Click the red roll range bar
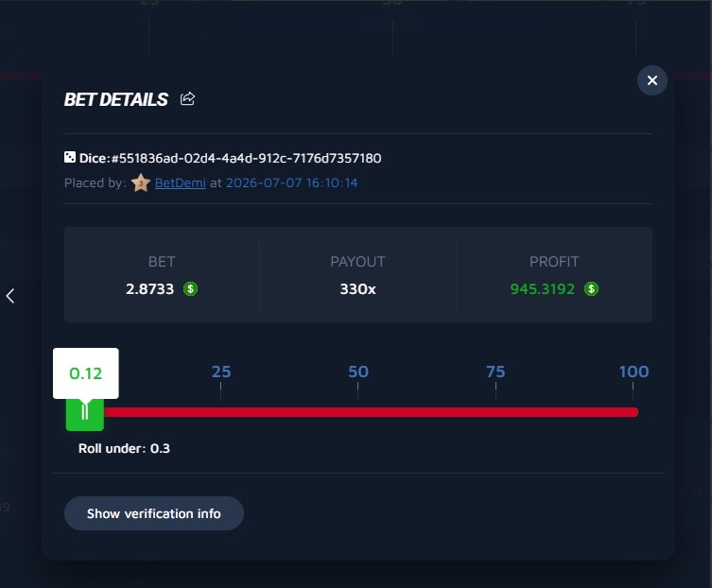The width and height of the screenshot is (712, 588). point(371,412)
